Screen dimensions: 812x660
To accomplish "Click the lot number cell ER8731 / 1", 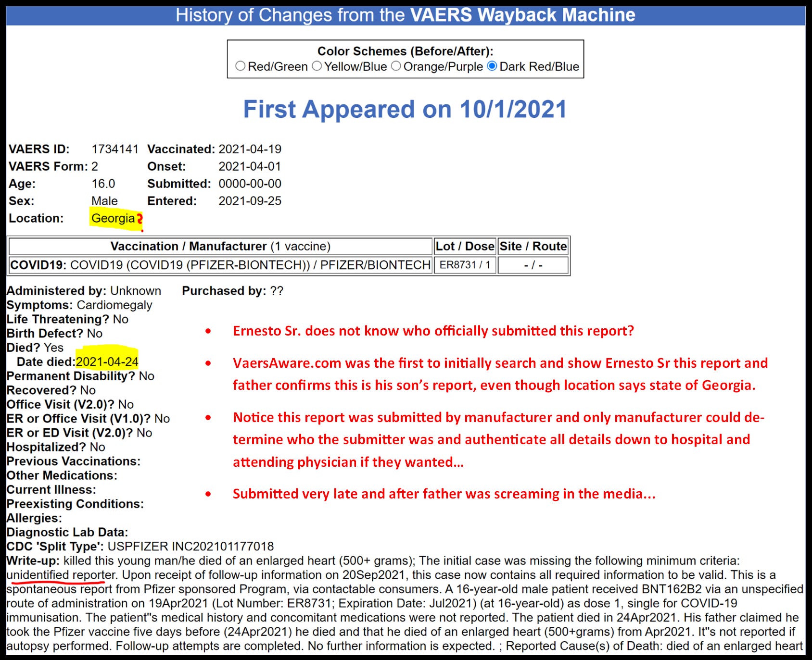I will click(465, 265).
